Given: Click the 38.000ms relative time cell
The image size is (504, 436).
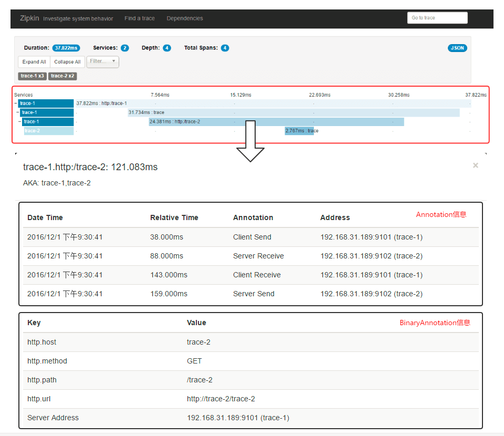Looking at the screenshot, I should coord(166,237).
